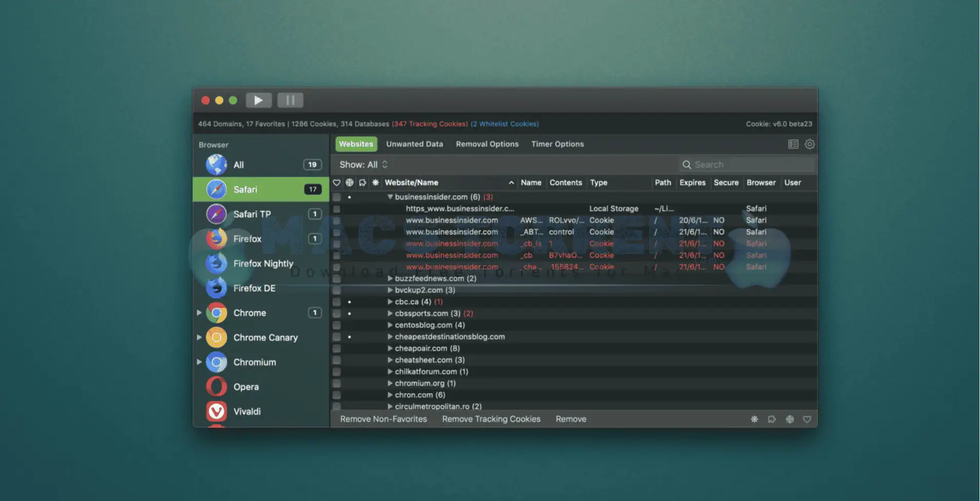Click the Remove Non-Favorites button
The image size is (980, 501).
coord(384,419)
